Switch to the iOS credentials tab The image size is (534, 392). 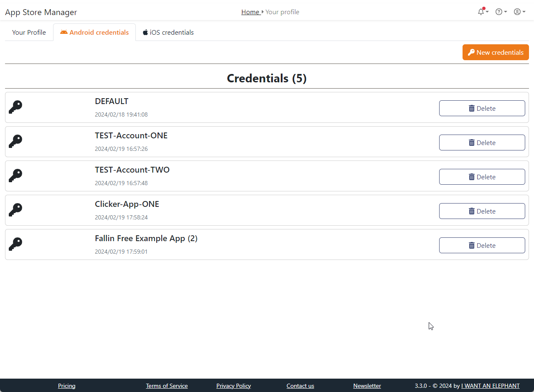click(x=168, y=32)
